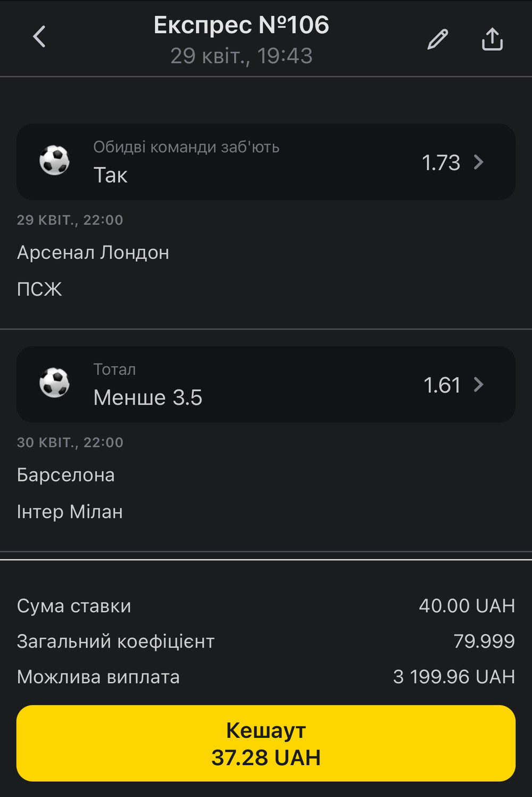Tap the pencil edit icon

point(438,39)
